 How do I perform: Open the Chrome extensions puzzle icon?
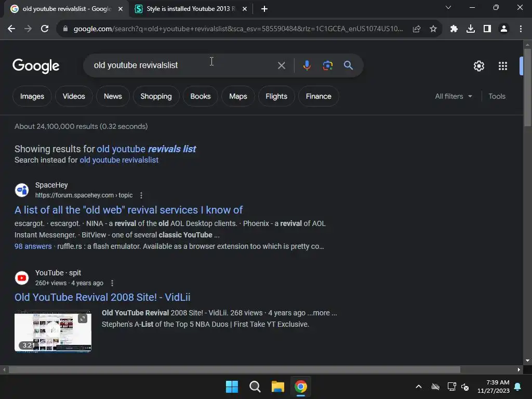[454, 29]
